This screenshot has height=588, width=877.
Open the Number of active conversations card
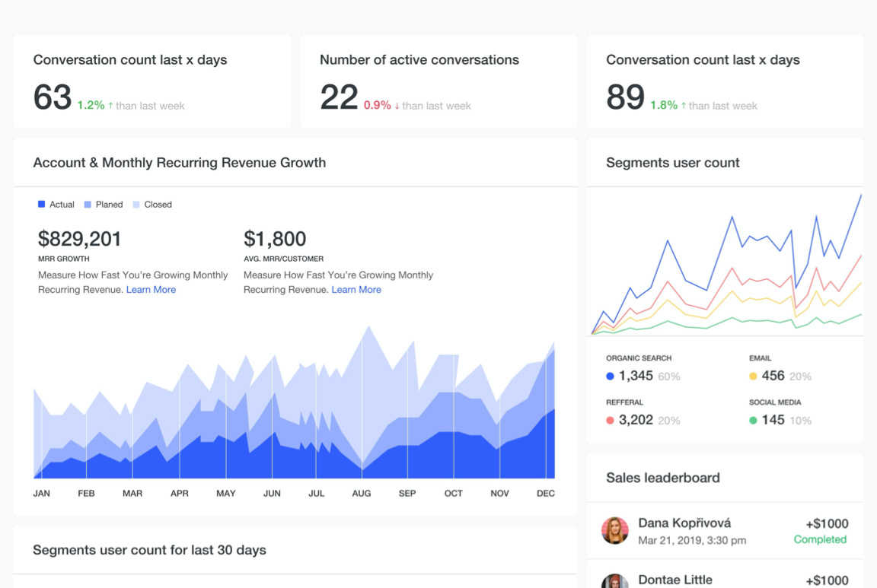pos(438,81)
